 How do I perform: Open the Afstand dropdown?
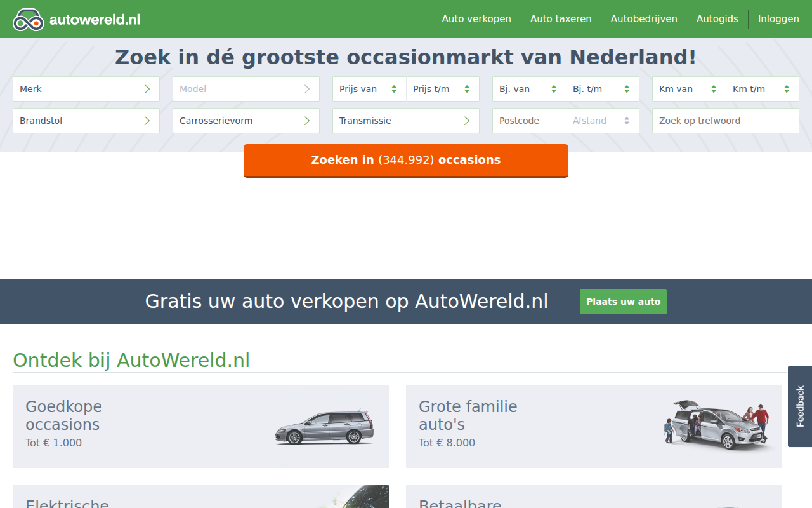(x=603, y=121)
